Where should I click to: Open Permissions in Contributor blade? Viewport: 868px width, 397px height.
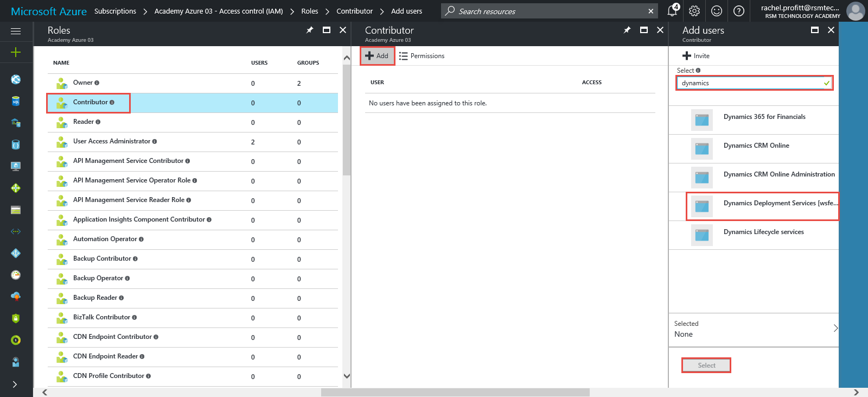pyautogui.click(x=422, y=56)
